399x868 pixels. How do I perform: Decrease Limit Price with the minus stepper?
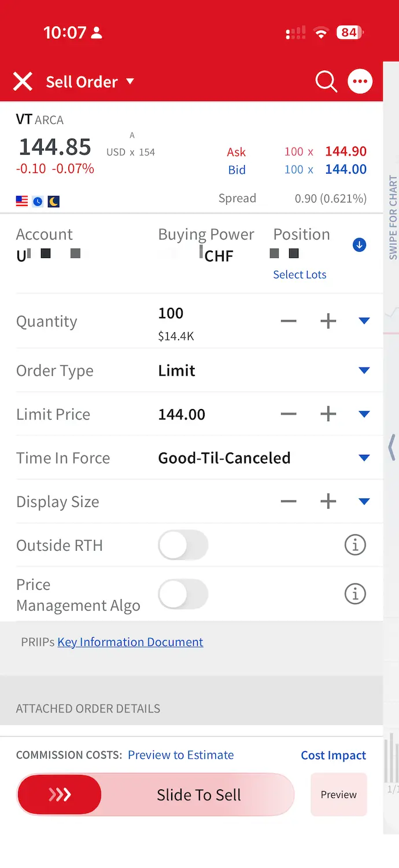tap(288, 414)
